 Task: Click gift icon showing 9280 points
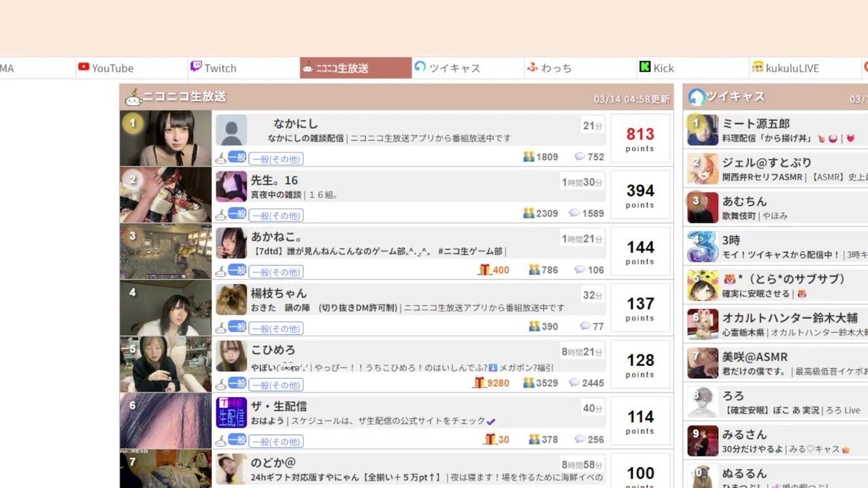click(479, 383)
